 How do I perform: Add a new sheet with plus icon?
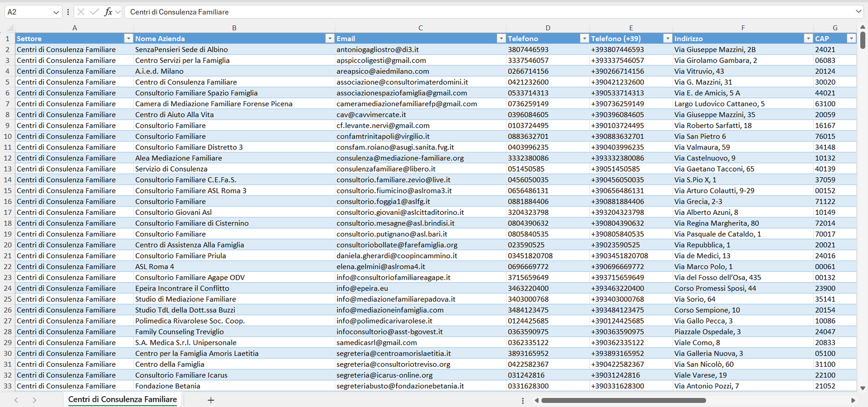[x=211, y=400]
